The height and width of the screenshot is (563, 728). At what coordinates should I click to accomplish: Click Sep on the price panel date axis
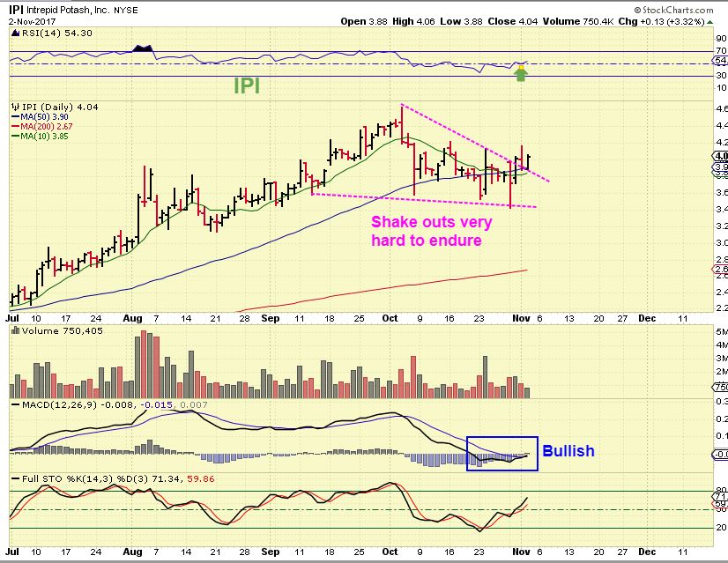(271, 318)
